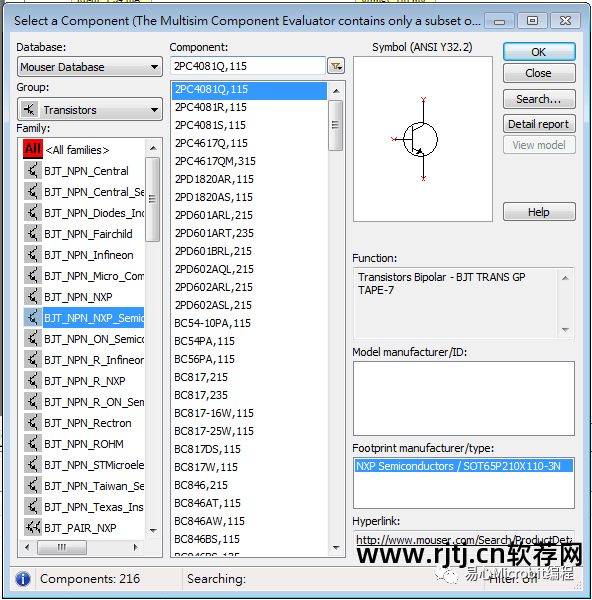Click the BJT_NPN_R_ON_Sem transistor icon
Screen dimensions: 592x600
(x=33, y=402)
